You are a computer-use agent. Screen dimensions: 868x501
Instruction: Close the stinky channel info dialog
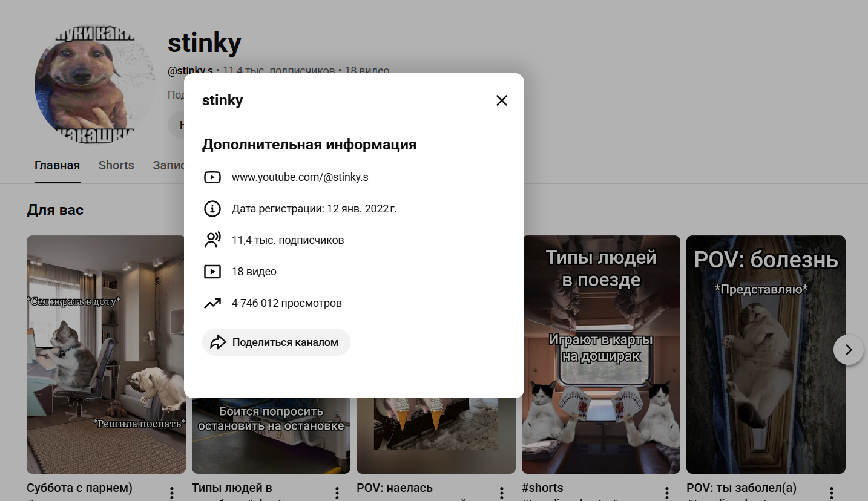point(501,100)
